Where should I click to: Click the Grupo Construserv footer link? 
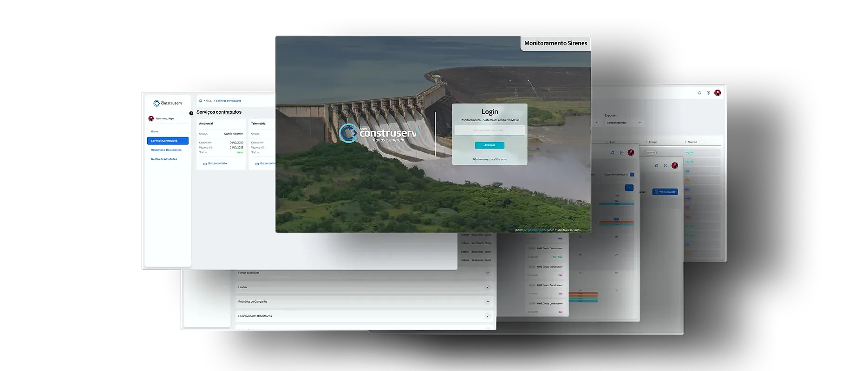coord(535,230)
